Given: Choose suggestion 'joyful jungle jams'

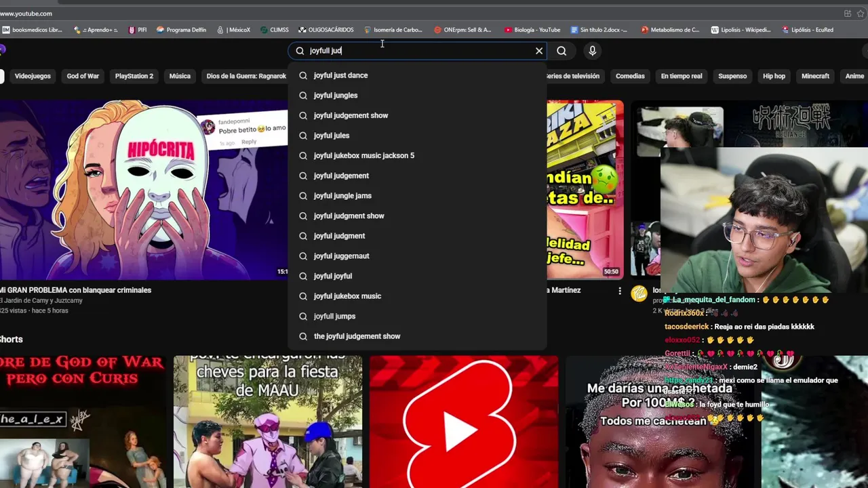Looking at the screenshot, I should [417, 196].
